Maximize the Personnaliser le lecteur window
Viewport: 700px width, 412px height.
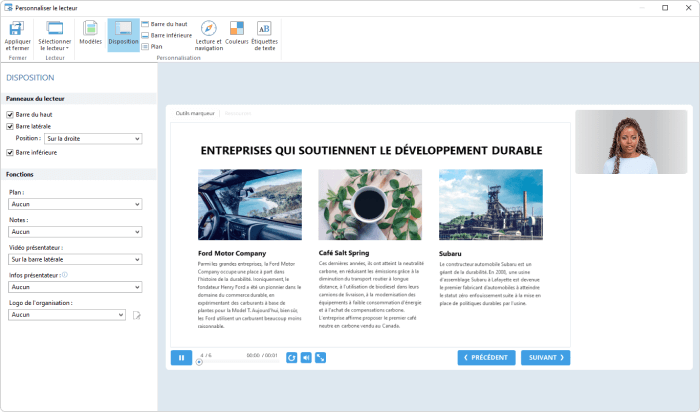665,8
